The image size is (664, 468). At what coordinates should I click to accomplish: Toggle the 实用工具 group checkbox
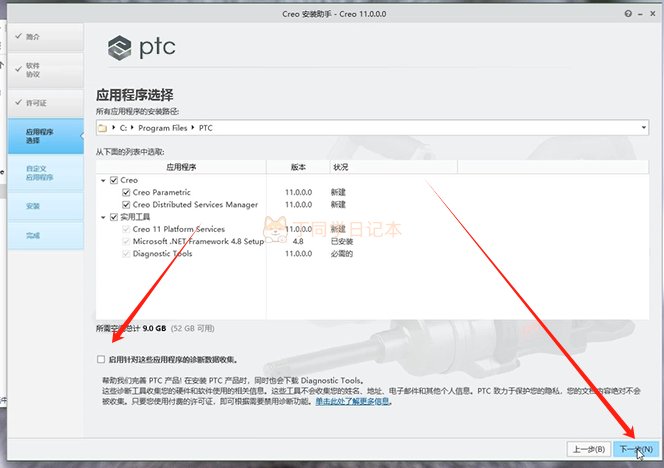113,217
